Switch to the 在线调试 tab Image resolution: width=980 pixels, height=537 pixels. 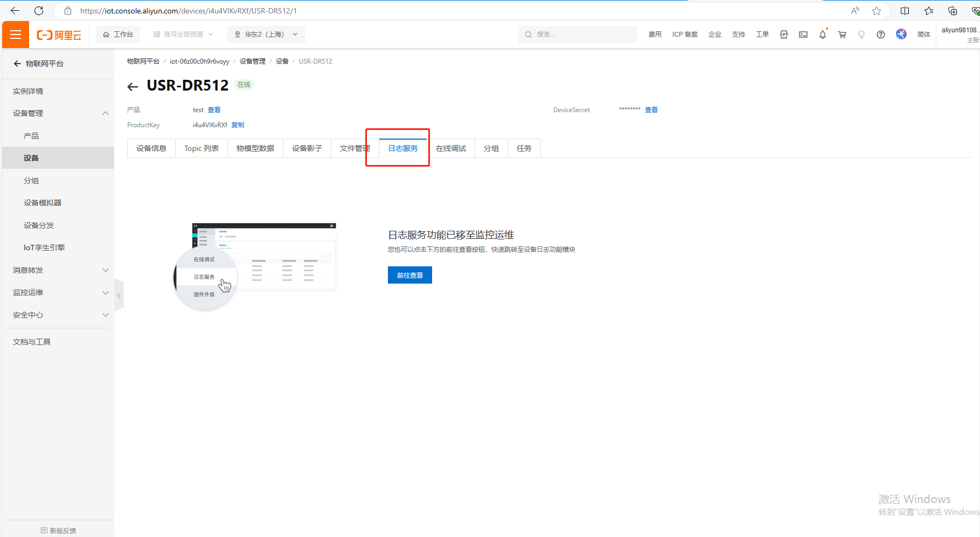coord(450,148)
